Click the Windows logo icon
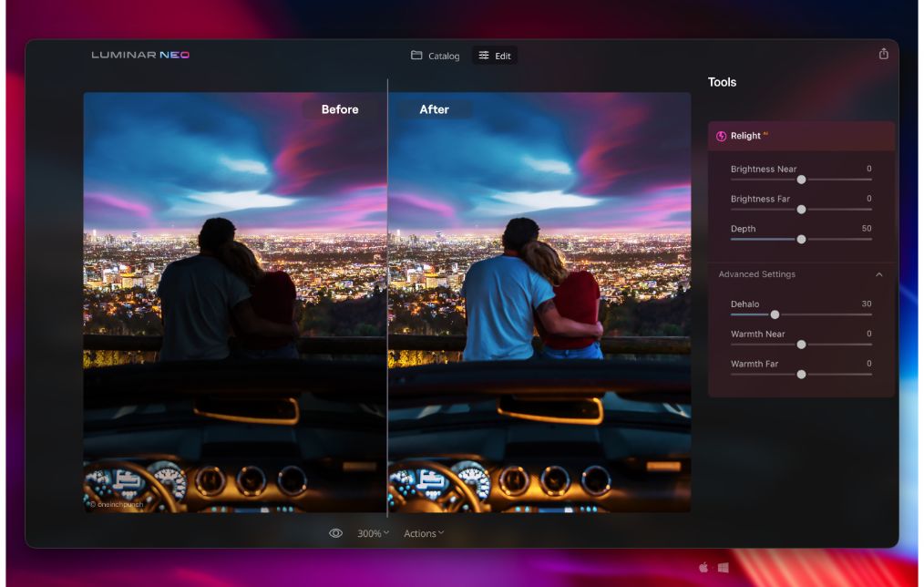924x587 pixels. coord(724,567)
